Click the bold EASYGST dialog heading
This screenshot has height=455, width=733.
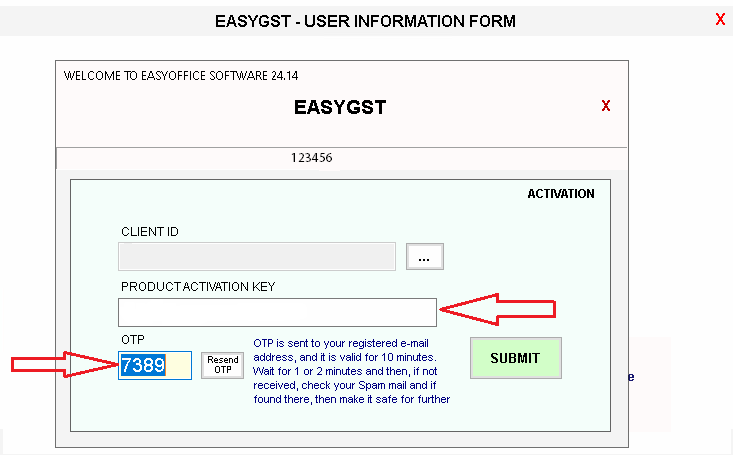[x=340, y=107]
